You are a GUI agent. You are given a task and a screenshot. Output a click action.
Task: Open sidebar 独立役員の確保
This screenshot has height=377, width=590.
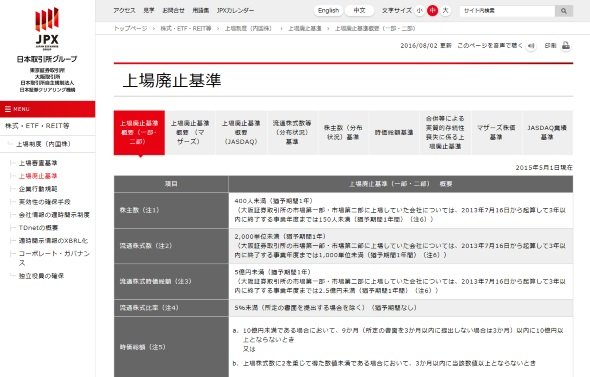coord(41,276)
